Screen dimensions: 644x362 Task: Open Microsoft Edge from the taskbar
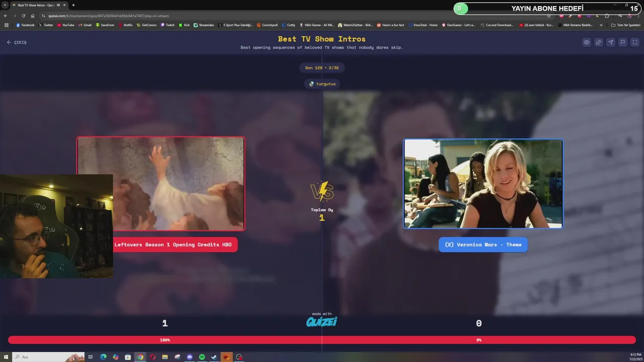(103, 357)
